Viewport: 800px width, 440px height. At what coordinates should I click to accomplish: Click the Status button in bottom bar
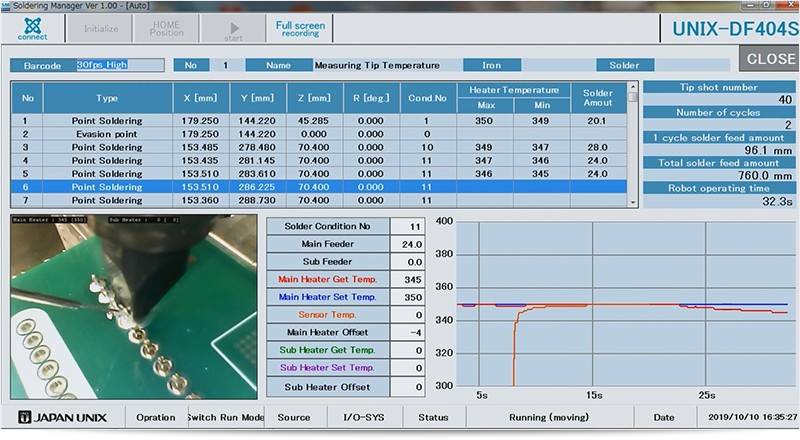pos(433,417)
